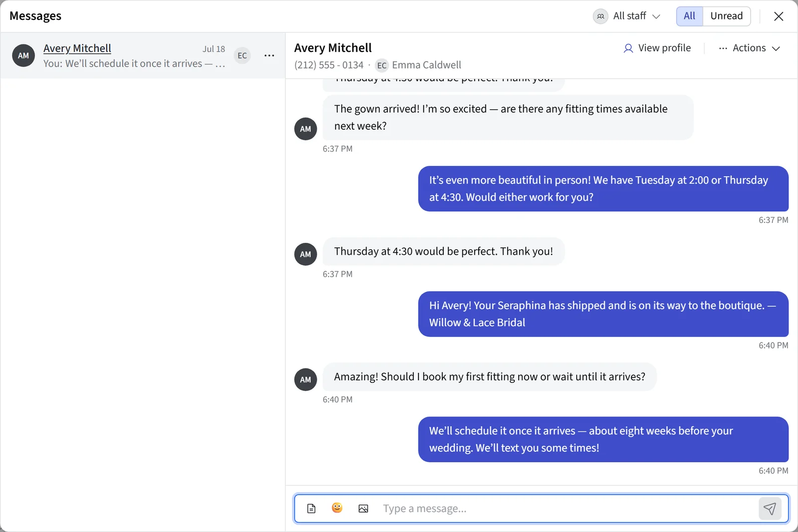798x532 pixels.
Task: Click the staff group icon beside All staff
Action: tap(600, 16)
